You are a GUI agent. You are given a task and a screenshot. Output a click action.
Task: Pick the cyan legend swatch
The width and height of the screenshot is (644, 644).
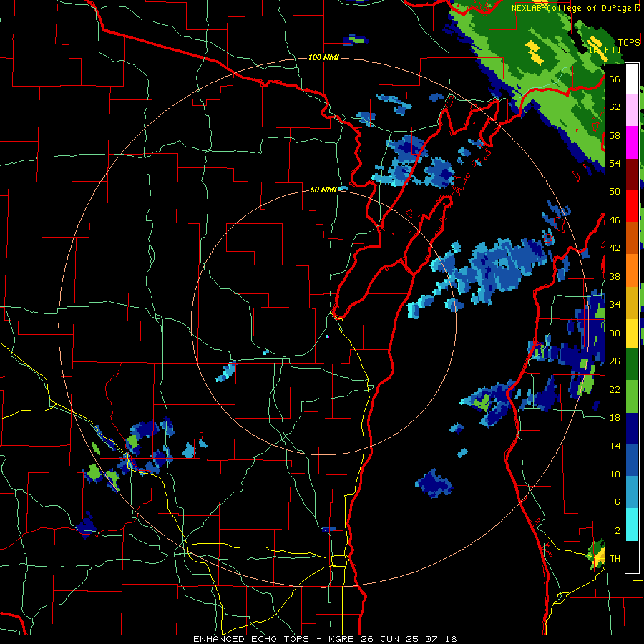pos(632,525)
